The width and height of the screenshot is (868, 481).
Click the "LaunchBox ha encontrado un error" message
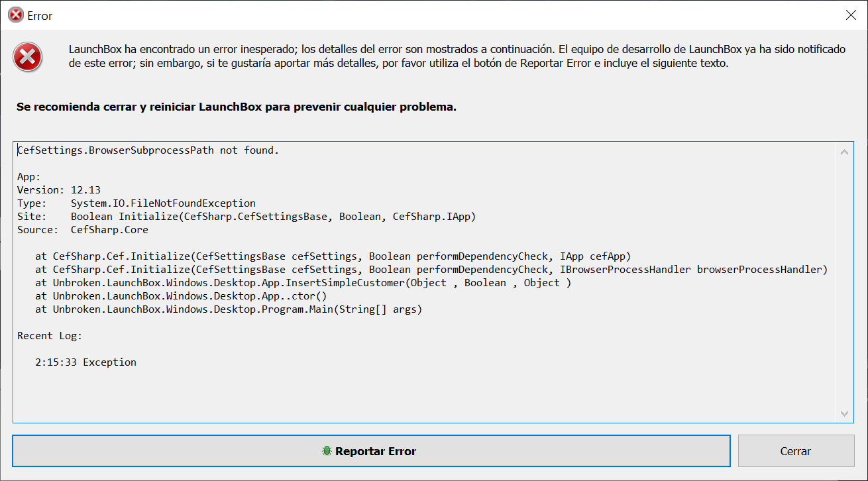457,57
